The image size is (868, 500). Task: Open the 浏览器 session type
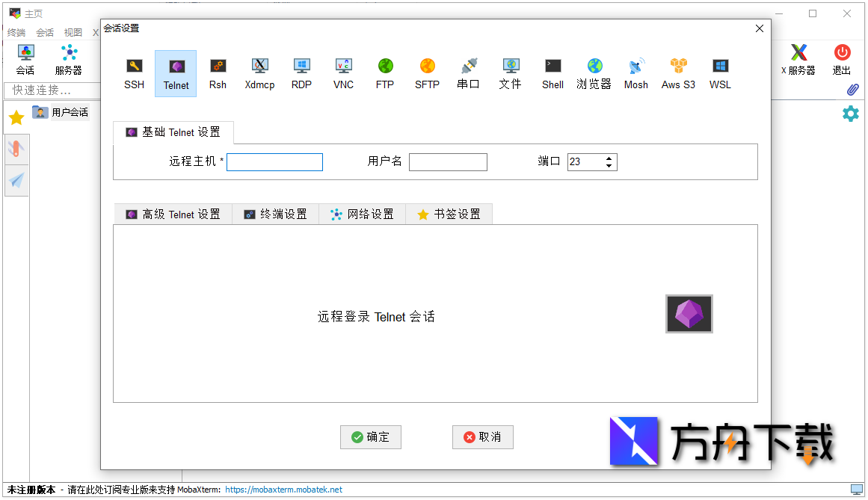click(593, 73)
